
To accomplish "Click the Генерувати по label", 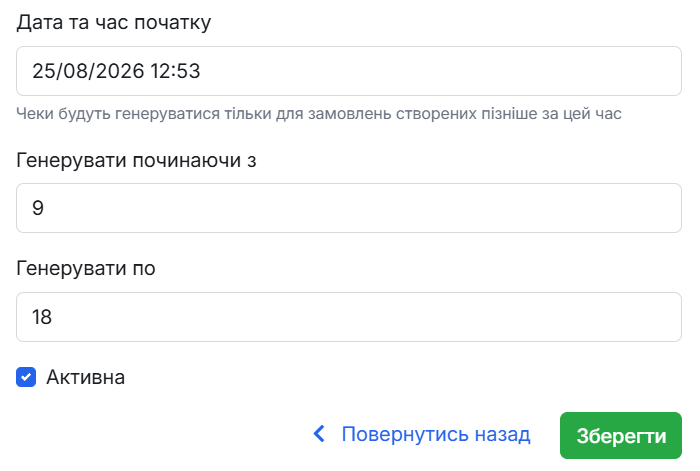I will pos(86,268).
